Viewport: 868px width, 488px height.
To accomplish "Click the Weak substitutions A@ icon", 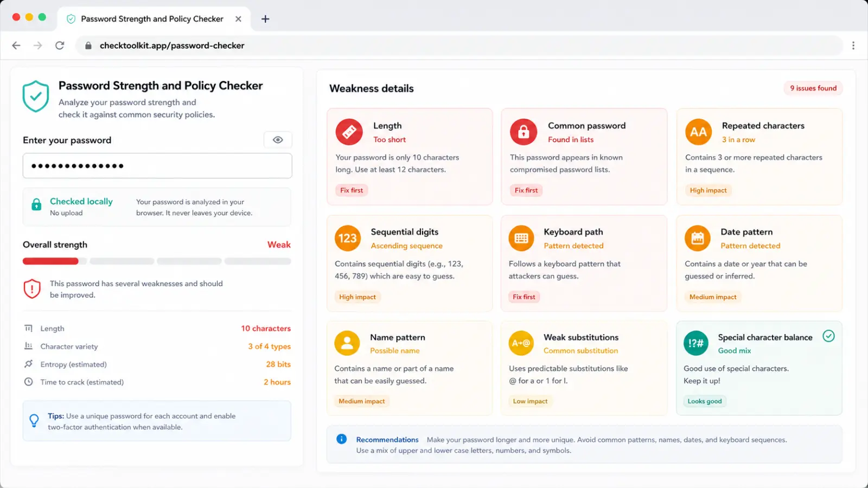I will [521, 343].
